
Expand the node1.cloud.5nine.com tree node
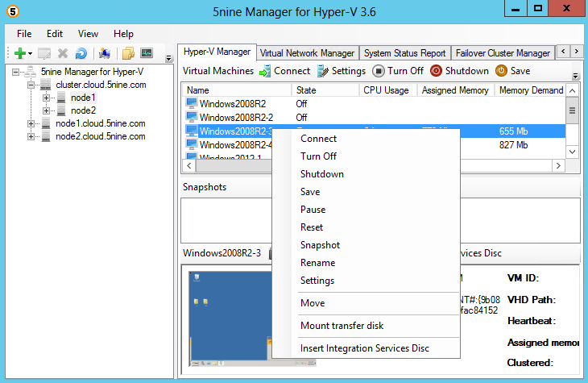click(31, 123)
